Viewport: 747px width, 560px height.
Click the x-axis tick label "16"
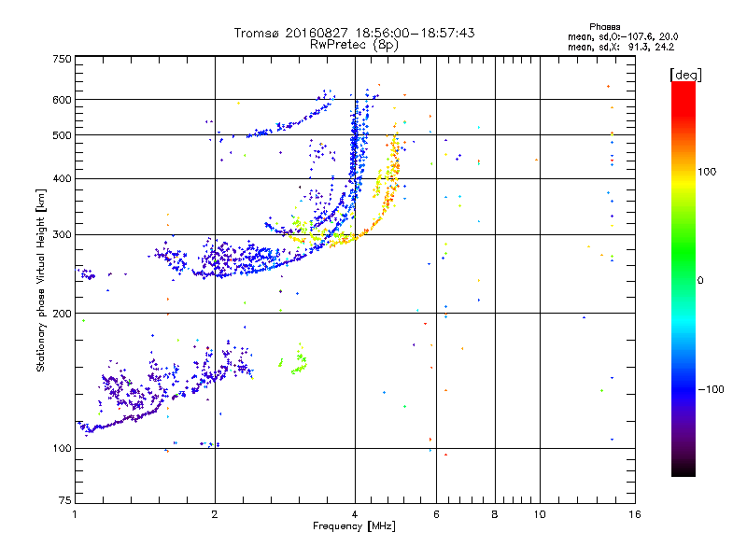[635, 514]
